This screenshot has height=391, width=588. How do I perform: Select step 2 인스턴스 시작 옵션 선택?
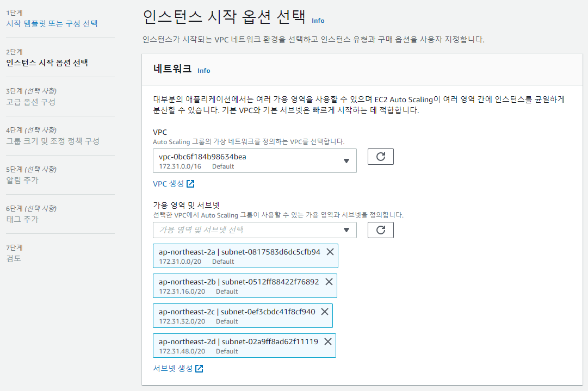click(x=47, y=63)
